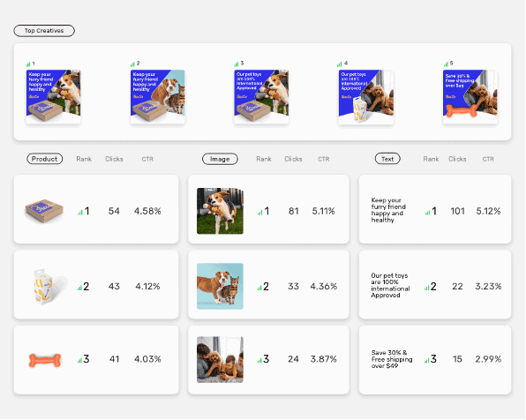Click the 5.11% CTR value
Viewport: 526px width, 420px height.
pyautogui.click(x=323, y=212)
